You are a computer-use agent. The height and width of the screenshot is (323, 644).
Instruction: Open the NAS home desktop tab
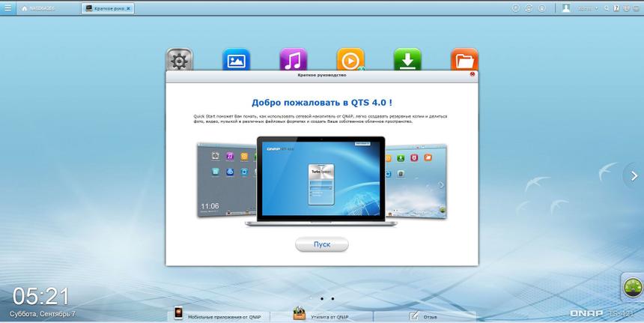pos(37,8)
